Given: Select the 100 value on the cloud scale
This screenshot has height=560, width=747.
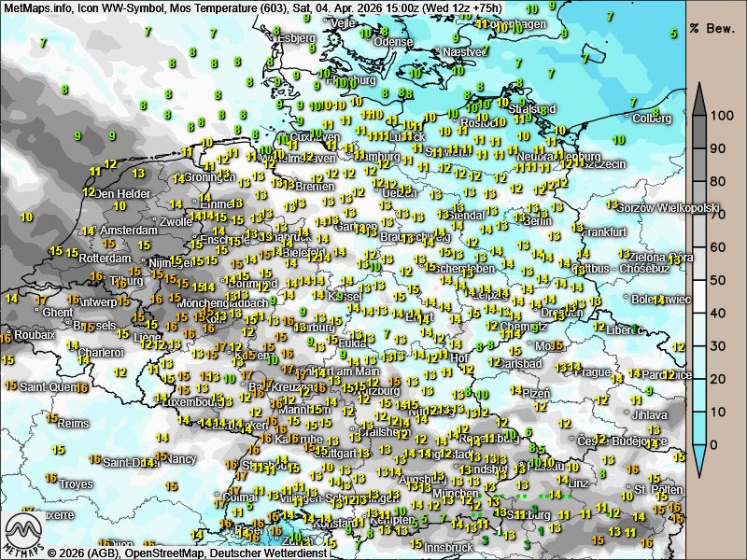Looking at the screenshot, I should coord(719,116).
